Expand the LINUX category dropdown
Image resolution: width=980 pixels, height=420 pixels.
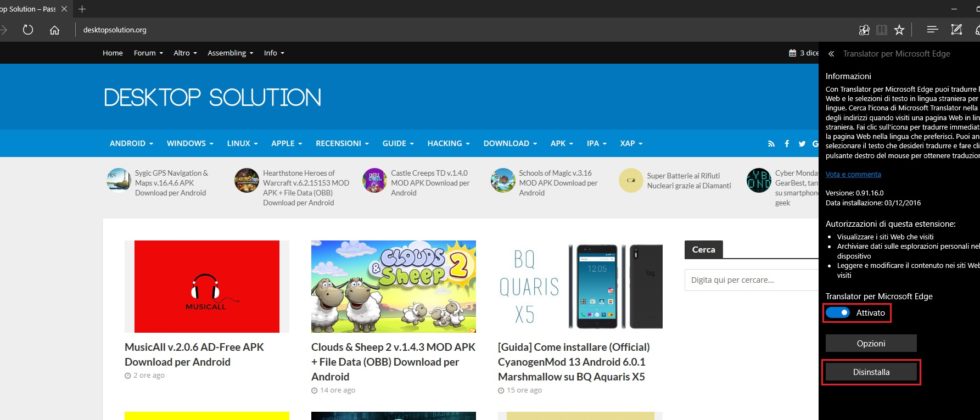click(x=242, y=143)
